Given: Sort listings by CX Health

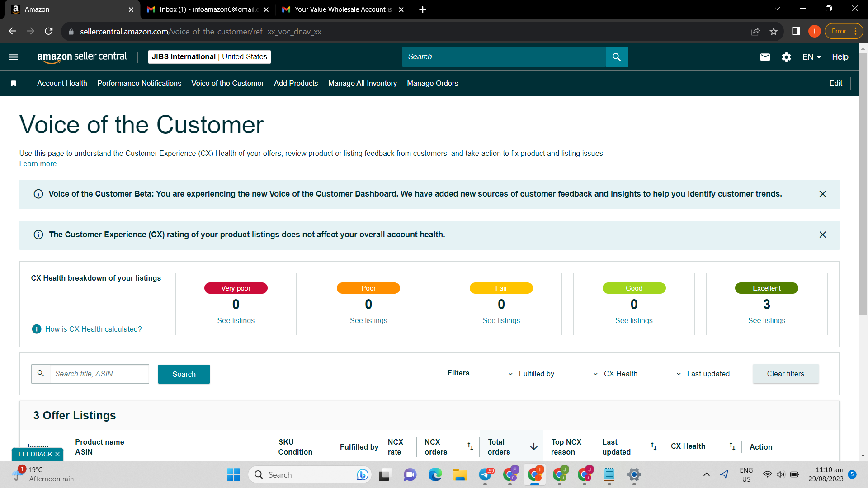Looking at the screenshot, I should (x=732, y=447).
